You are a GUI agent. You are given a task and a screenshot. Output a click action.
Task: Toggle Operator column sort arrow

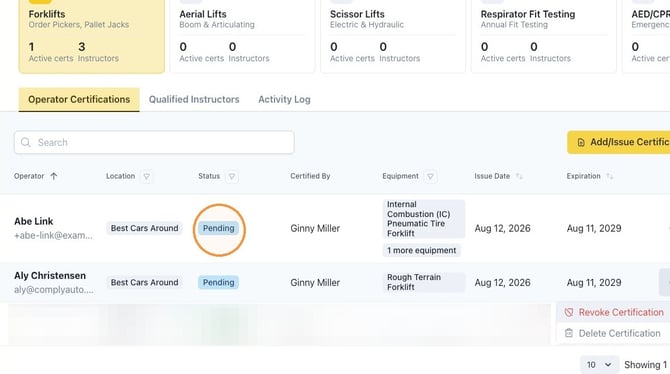pyautogui.click(x=53, y=176)
